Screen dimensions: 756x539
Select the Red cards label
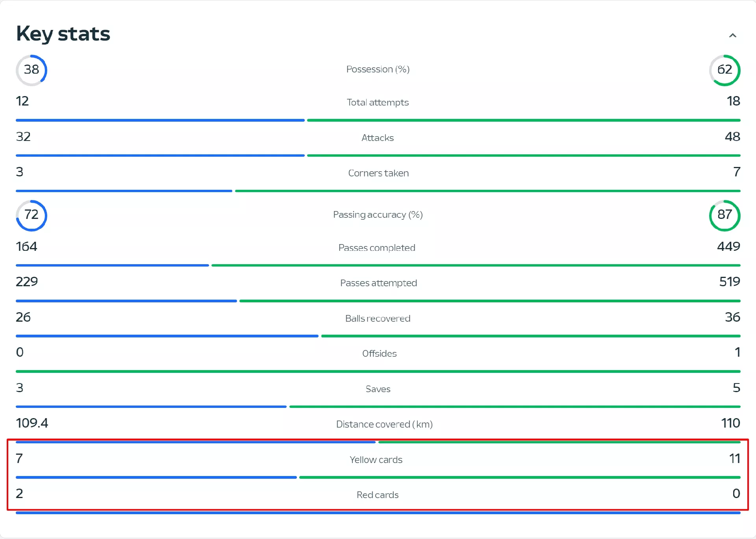(378, 495)
